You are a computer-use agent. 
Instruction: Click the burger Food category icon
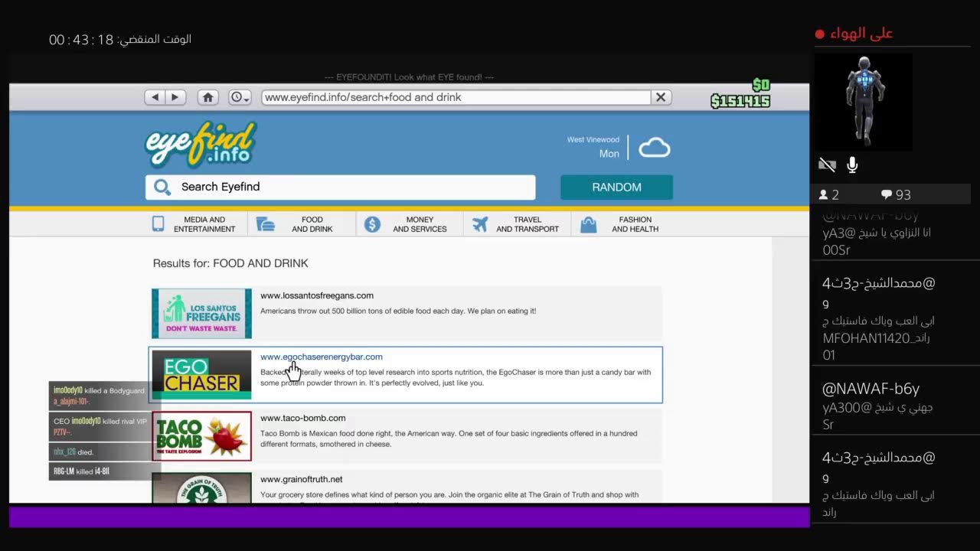point(266,224)
